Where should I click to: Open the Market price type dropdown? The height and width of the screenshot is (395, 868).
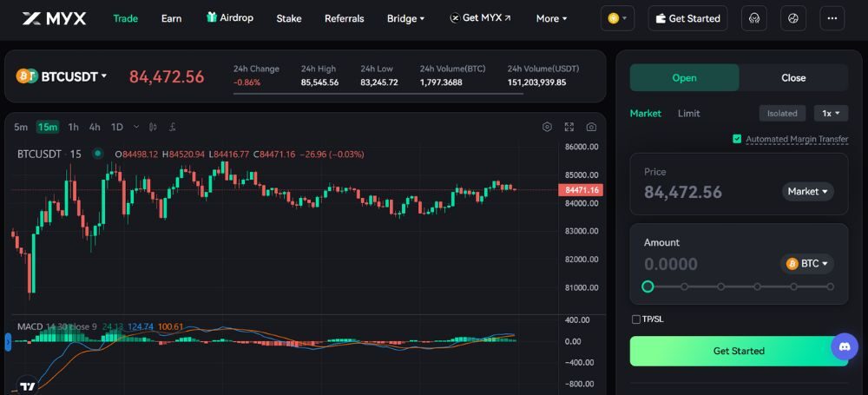click(x=807, y=191)
